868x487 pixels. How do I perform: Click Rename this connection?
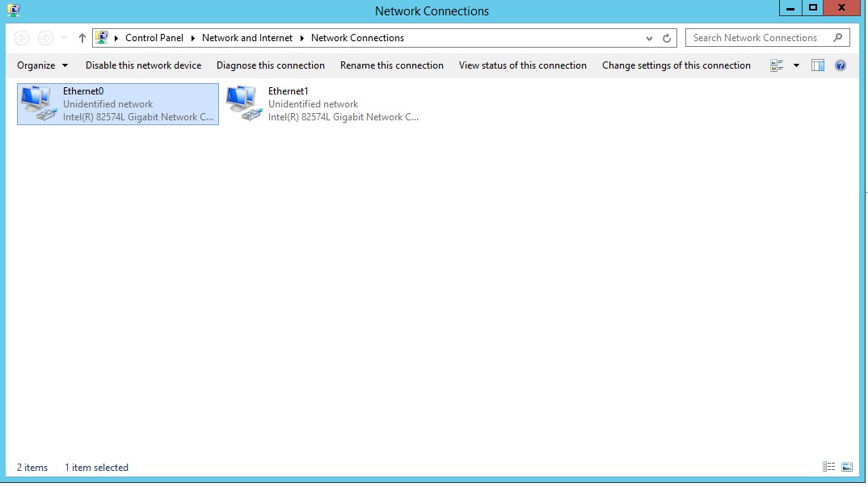392,65
